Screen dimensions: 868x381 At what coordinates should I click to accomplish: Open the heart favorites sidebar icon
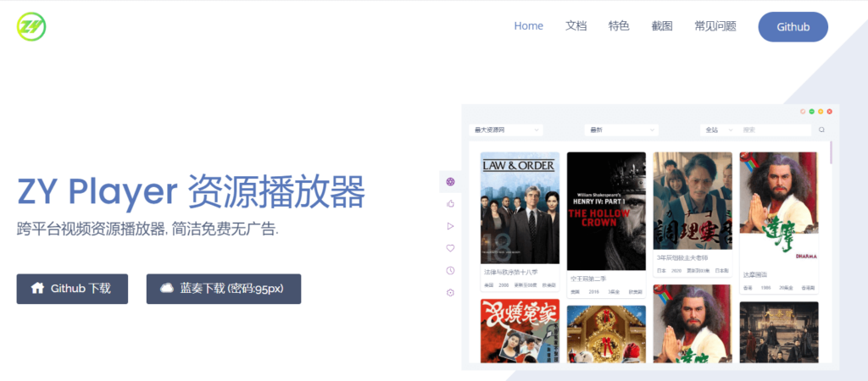450,248
